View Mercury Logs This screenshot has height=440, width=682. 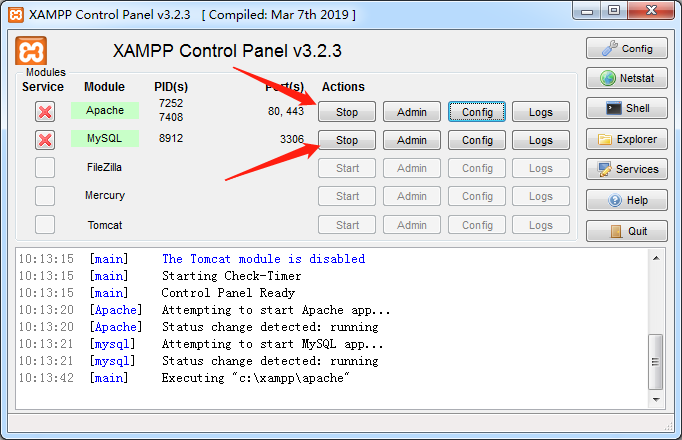click(541, 197)
